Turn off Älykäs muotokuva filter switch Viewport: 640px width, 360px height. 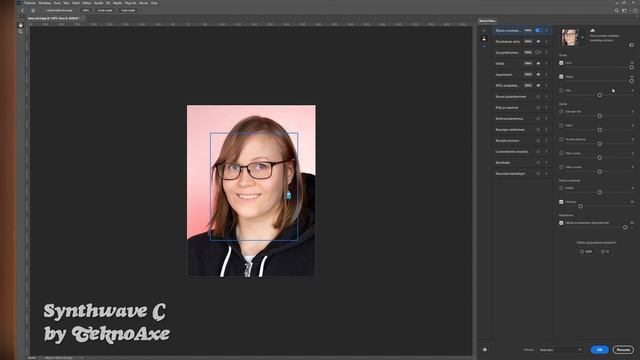(x=538, y=31)
